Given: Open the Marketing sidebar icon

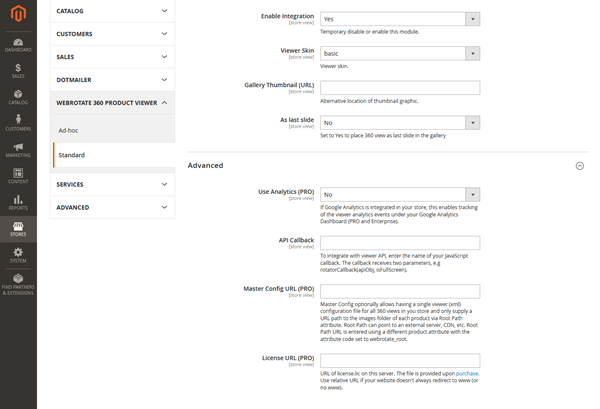Looking at the screenshot, I should (x=18, y=150).
